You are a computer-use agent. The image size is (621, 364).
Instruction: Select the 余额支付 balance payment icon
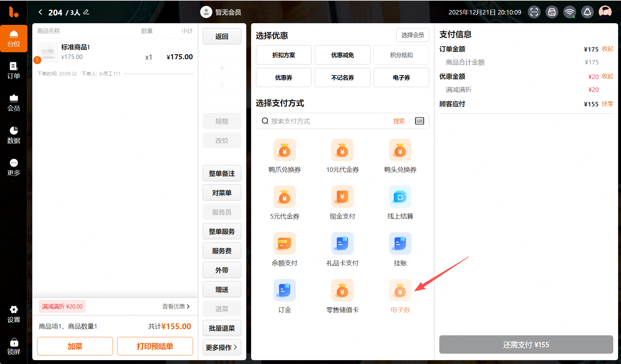284,244
